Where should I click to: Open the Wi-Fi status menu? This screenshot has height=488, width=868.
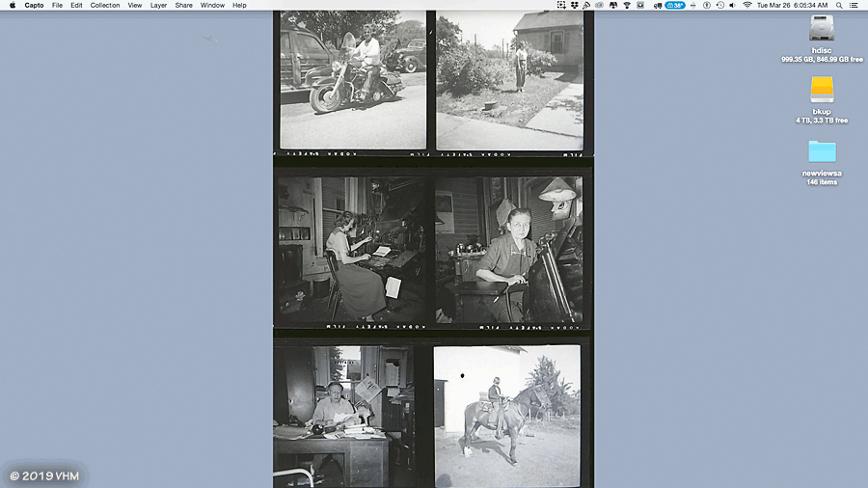[x=746, y=5]
